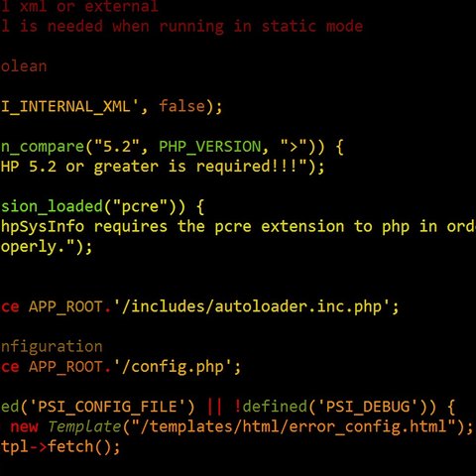Click the "PHP_VERSION" constant
The height and width of the screenshot is (476, 476).
210,147
